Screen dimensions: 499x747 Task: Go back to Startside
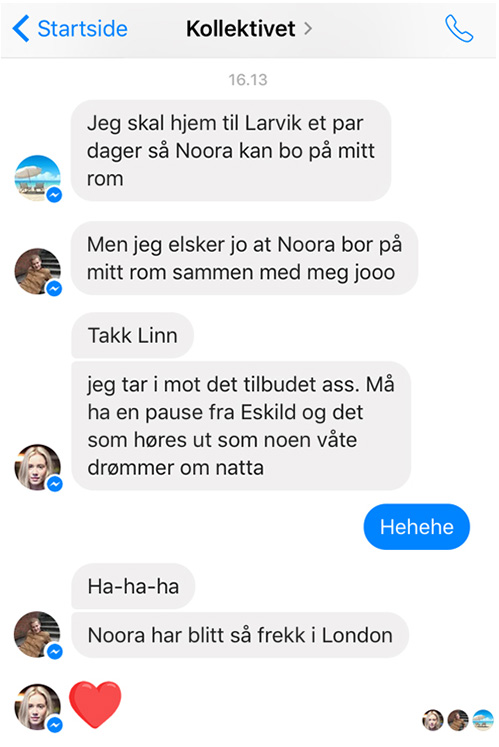coord(70,29)
